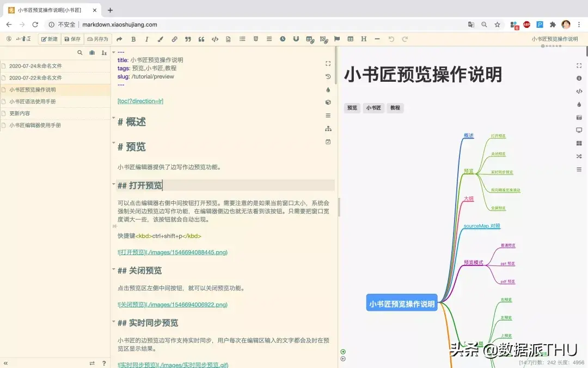Open editor history clock icon
588x368 pixels.
pyautogui.click(x=328, y=77)
